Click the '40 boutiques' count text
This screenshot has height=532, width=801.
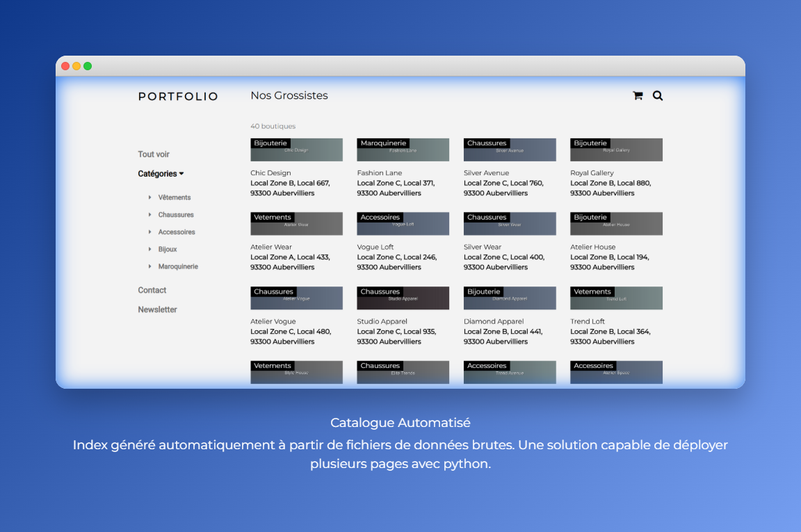[x=273, y=127]
